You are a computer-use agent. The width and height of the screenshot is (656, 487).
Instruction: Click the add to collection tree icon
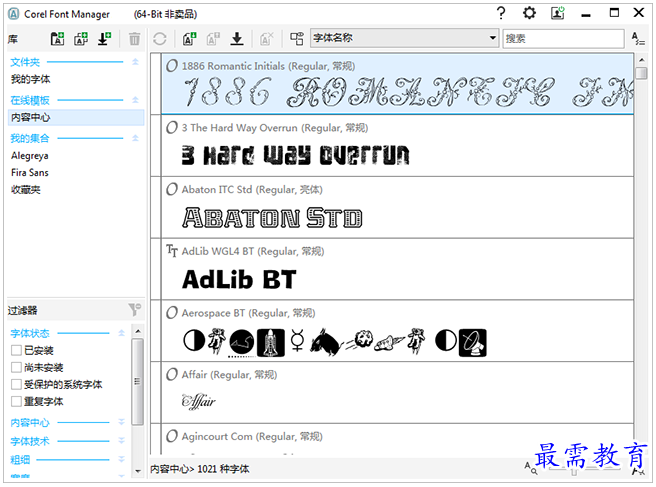[297, 39]
